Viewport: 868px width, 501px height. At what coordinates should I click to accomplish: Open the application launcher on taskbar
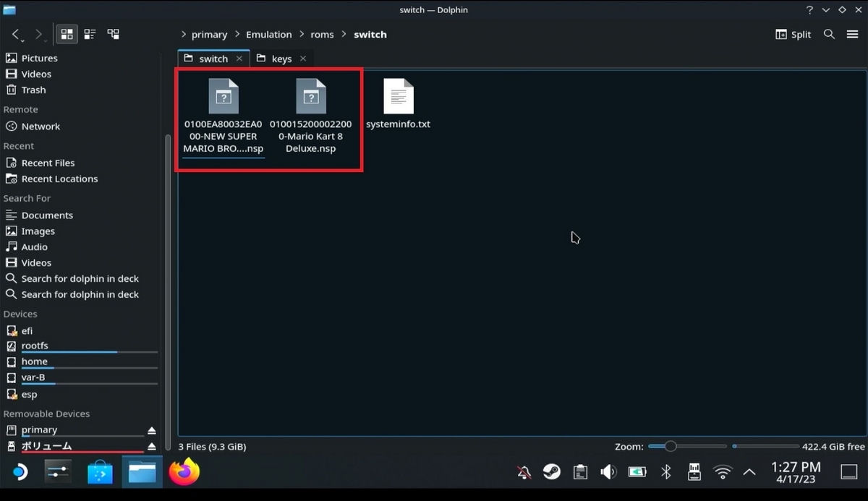tap(20, 472)
